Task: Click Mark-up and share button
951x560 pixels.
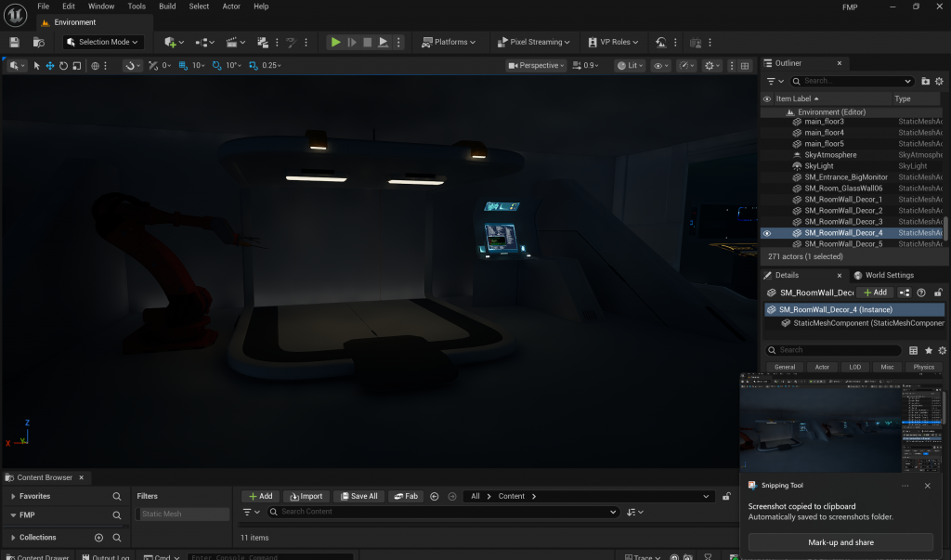Action: tap(840, 542)
